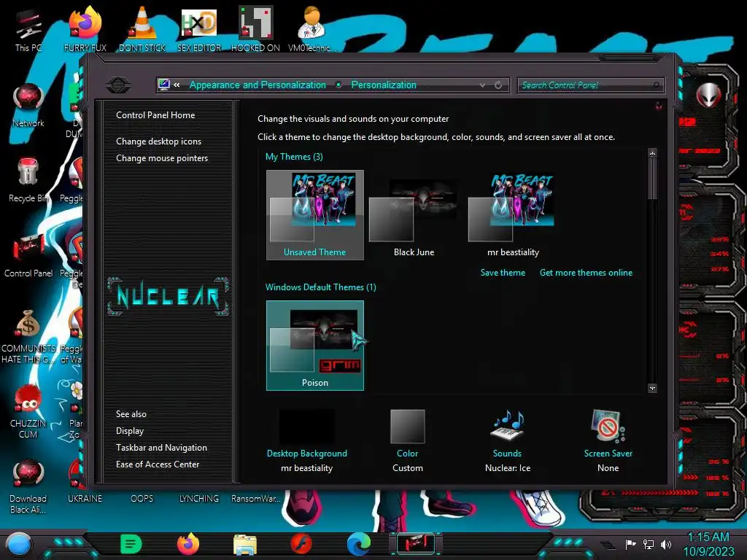The height and width of the screenshot is (560, 747).
Task: Open the UKRAINE desktop item
Action: [85, 499]
